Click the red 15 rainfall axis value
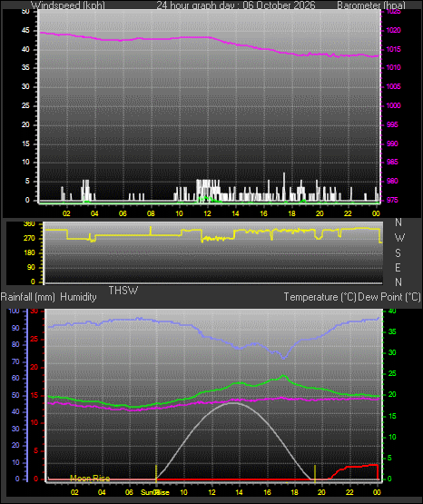The height and width of the screenshot is (504, 423). pos(34,396)
